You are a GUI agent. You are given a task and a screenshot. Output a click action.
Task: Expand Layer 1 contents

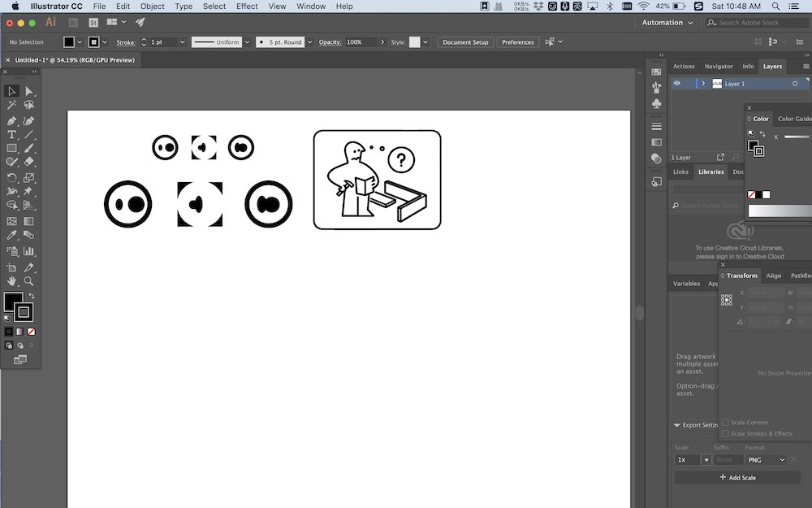pyautogui.click(x=703, y=84)
